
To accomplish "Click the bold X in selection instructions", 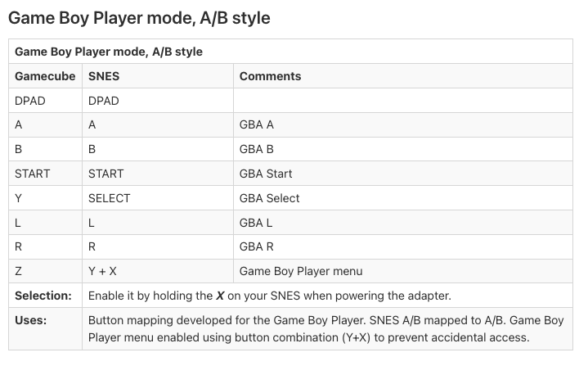I will pyautogui.click(x=220, y=296).
